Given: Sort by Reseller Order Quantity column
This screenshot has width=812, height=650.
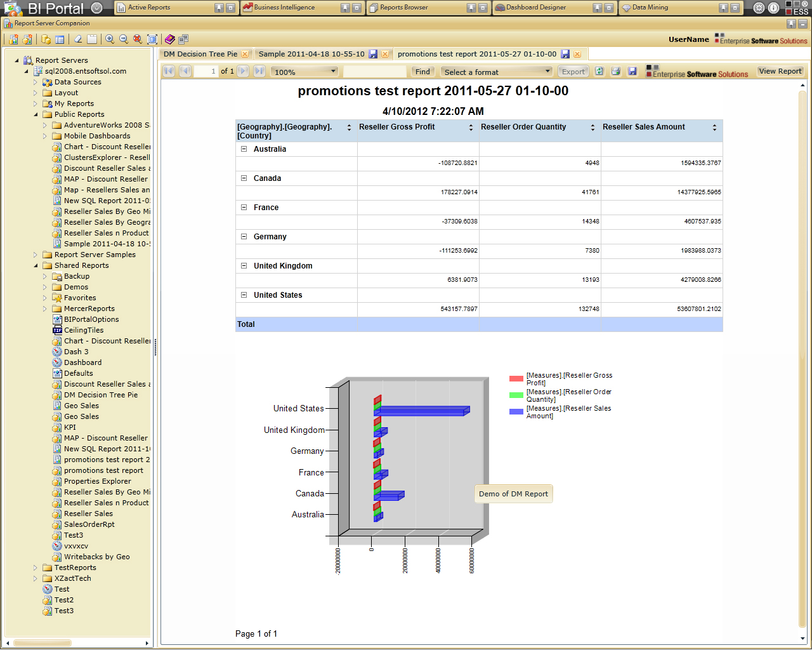Looking at the screenshot, I should point(593,128).
